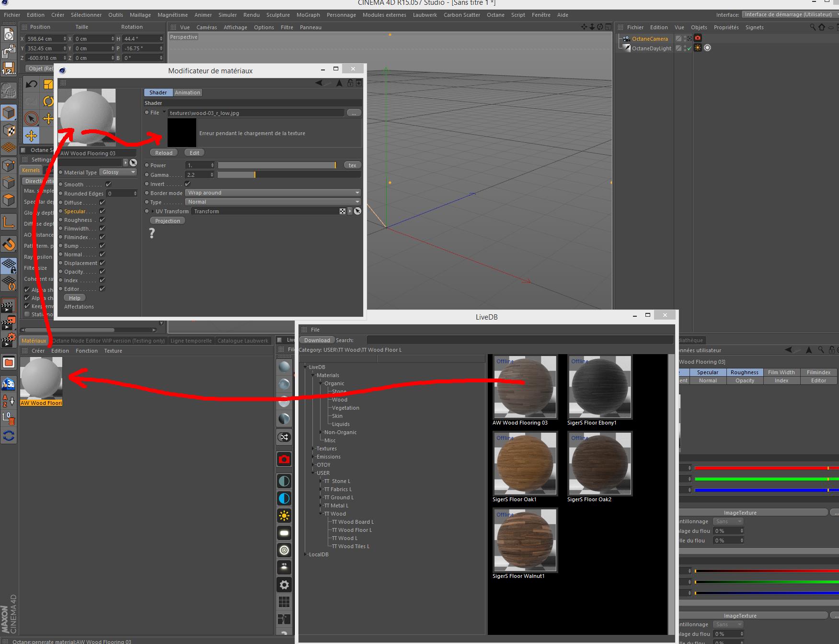Image resolution: width=839 pixels, height=644 pixels.
Task: Click the shuffle mix material icon
Action: (284, 437)
